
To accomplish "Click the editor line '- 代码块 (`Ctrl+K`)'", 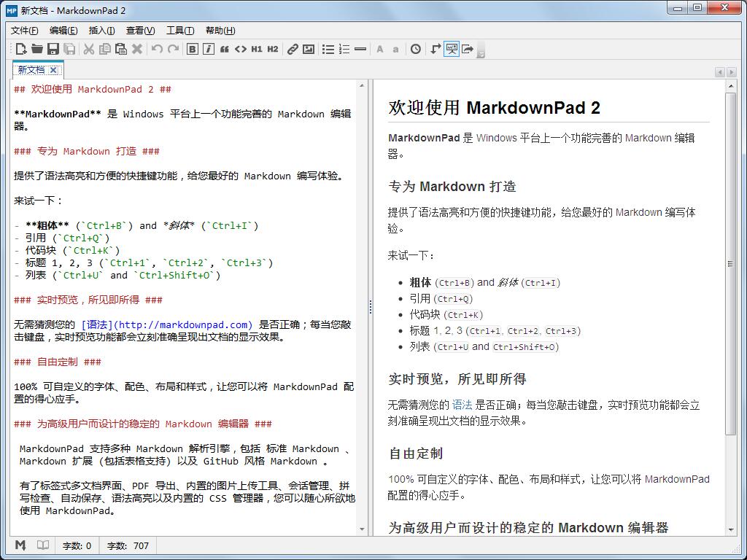I will click(x=66, y=251).
